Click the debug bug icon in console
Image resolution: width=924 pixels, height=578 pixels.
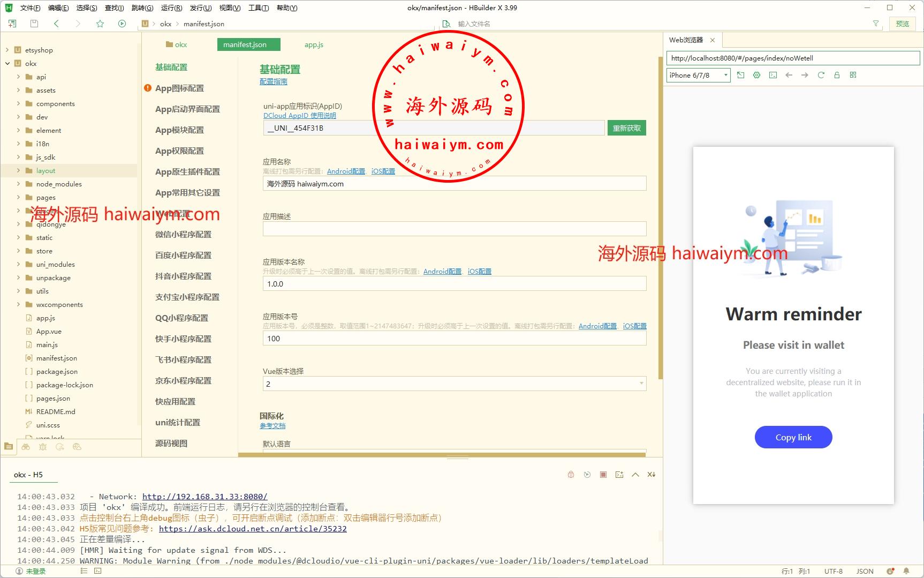pyautogui.click(x=571, y=475)
